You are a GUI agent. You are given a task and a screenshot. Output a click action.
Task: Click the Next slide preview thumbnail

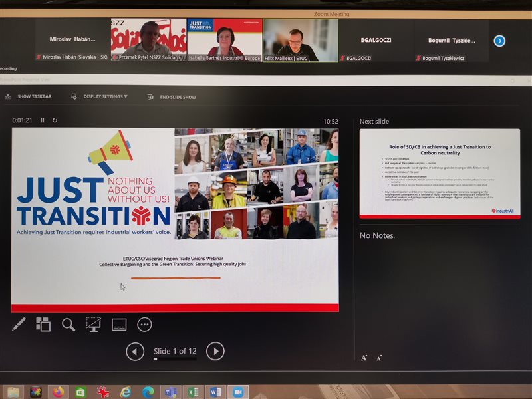440,174
